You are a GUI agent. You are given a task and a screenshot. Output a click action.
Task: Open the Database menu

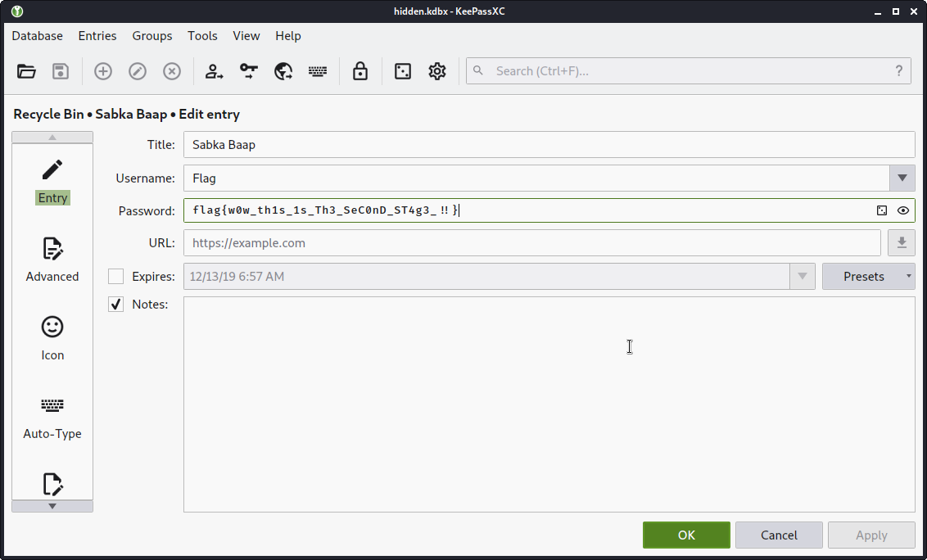[x=37, y=36]
